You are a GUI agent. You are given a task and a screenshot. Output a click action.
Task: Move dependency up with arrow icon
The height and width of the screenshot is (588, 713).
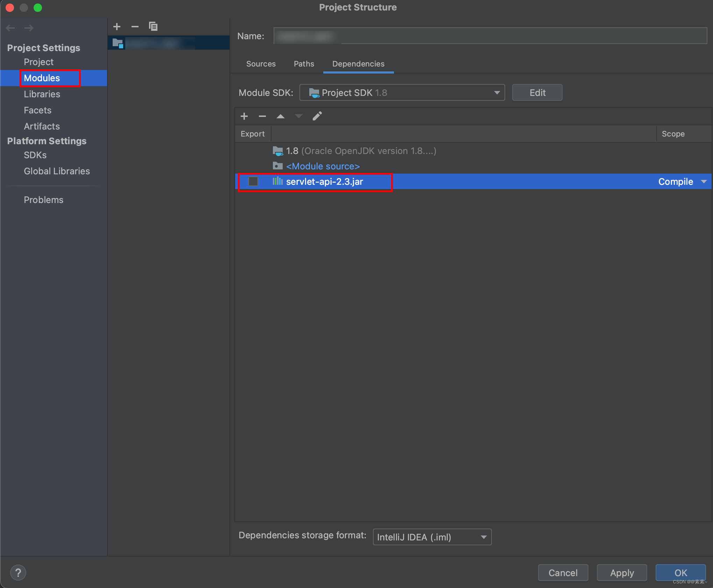pyautogui.click(x=281, y=116)
